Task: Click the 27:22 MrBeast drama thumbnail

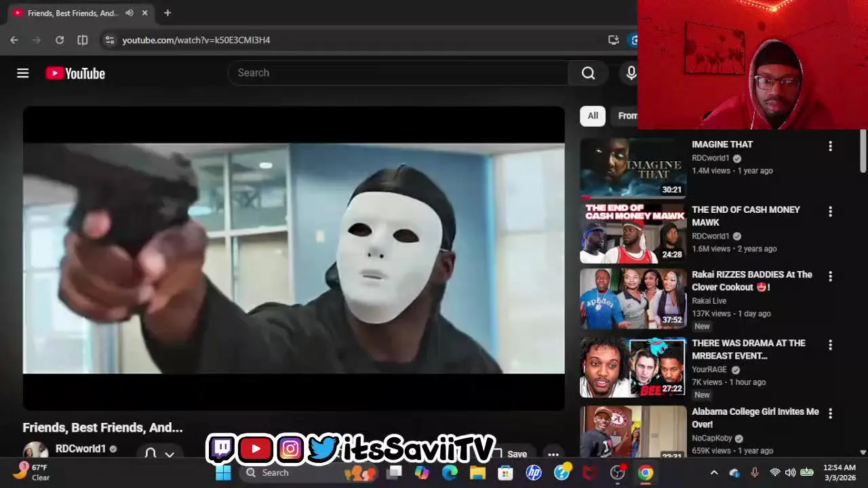Action: (x=633, y=367)
